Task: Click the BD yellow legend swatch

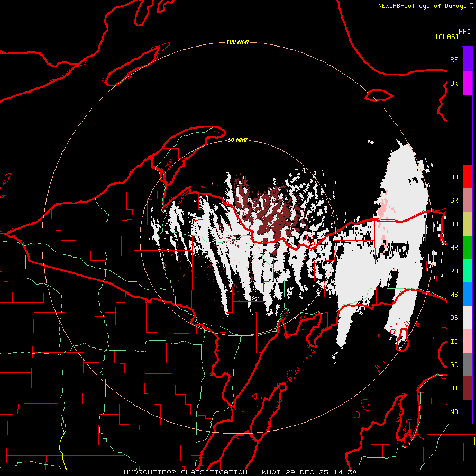Action: coord(467,224)
